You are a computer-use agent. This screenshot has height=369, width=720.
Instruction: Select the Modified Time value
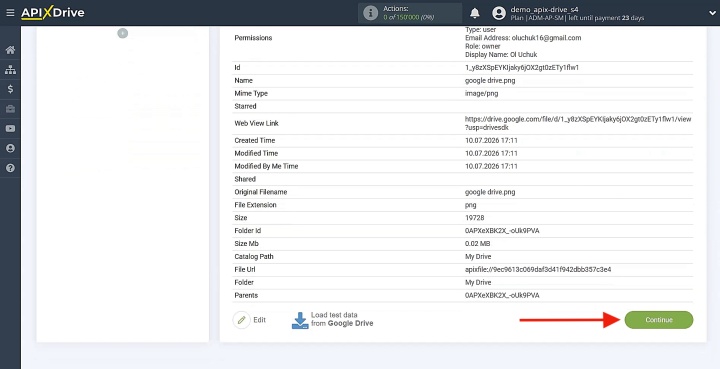[491, 153]
